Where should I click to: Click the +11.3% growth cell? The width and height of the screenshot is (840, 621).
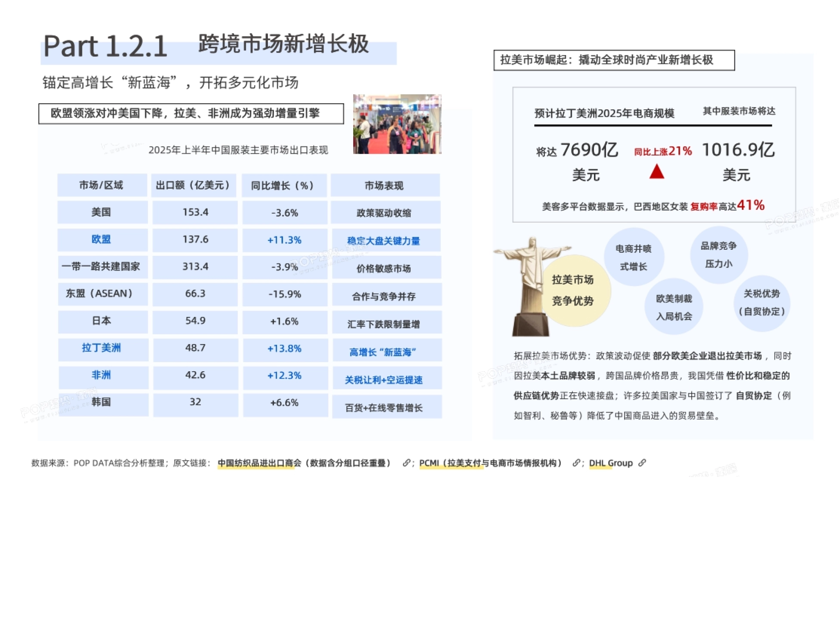(285, 240)
